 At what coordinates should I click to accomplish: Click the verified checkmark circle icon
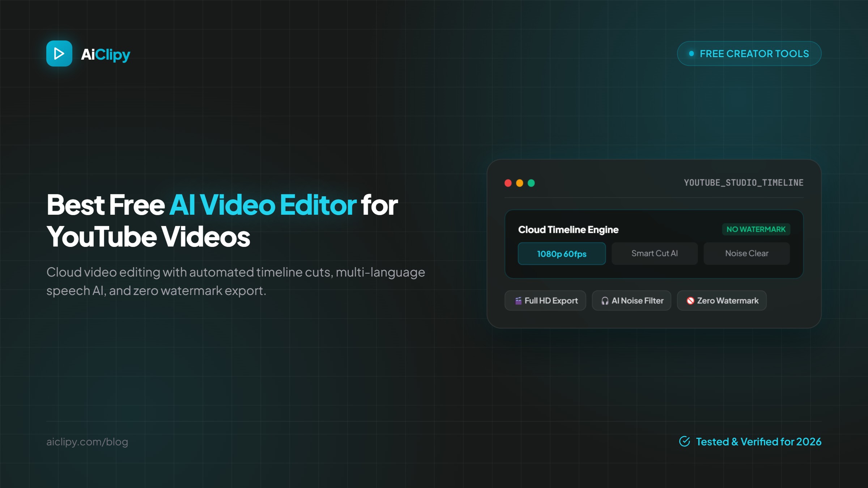[685, 441]
